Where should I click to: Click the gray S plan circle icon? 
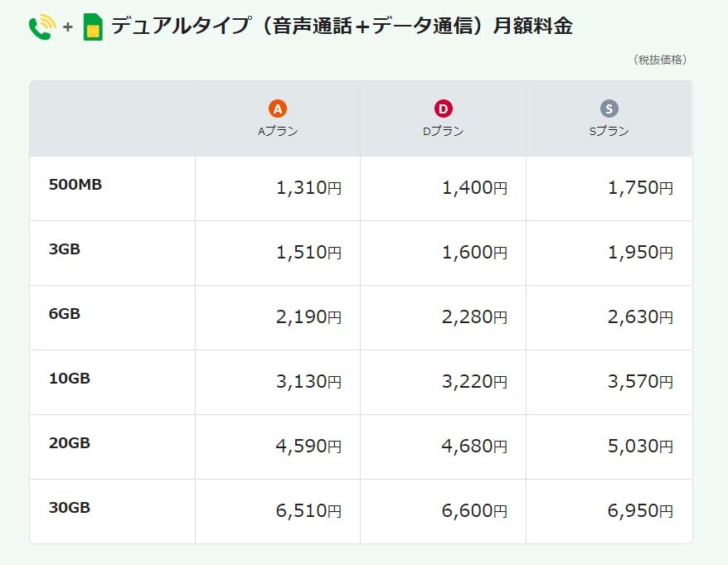tap(609, 109)
